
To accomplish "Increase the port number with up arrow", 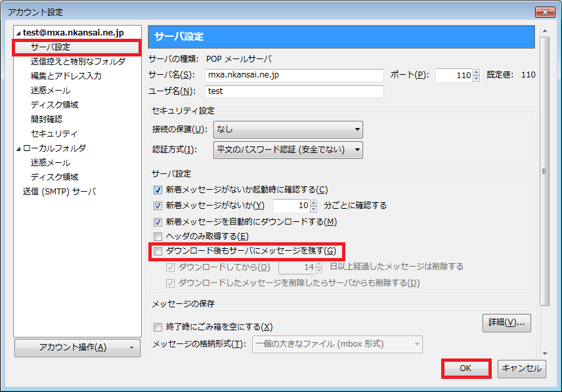I will pyautogui.click(x=477, y=72).
